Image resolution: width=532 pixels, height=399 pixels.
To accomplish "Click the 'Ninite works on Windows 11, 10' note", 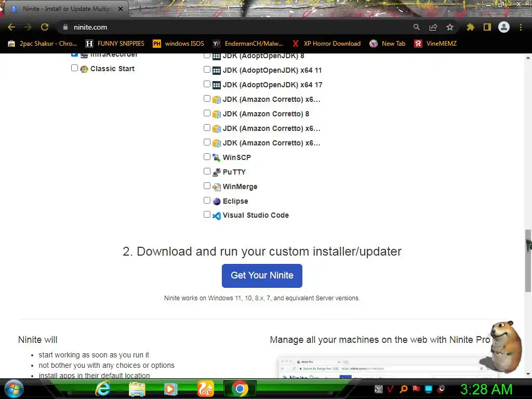I will coord(262,298).
